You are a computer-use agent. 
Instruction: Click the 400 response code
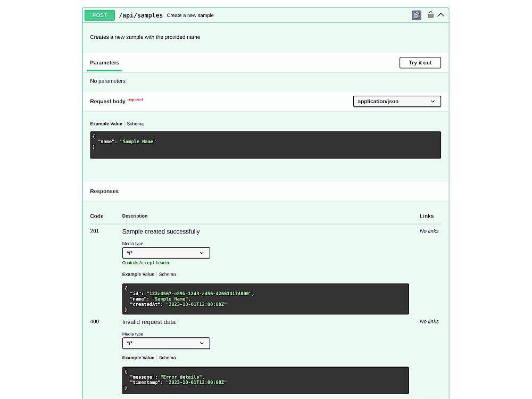[94, 322]
